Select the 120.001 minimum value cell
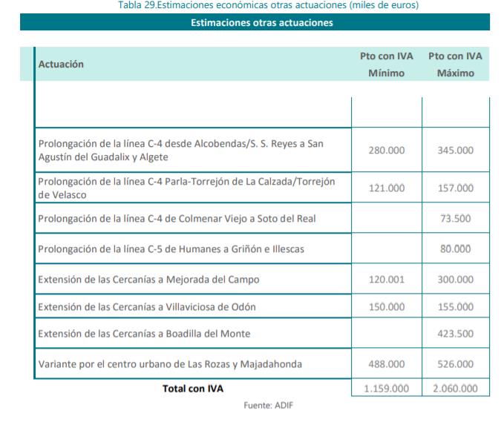 (386, 280)
